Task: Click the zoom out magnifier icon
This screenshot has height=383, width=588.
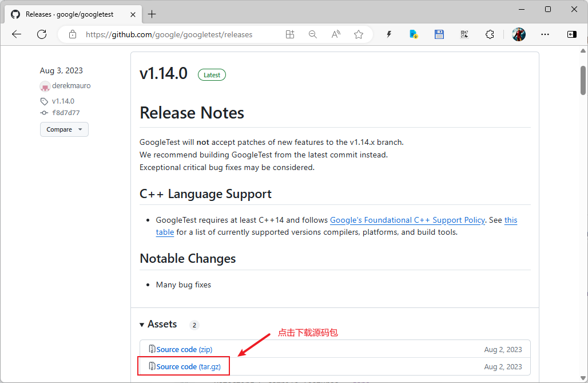Action: tap(313, 34)
